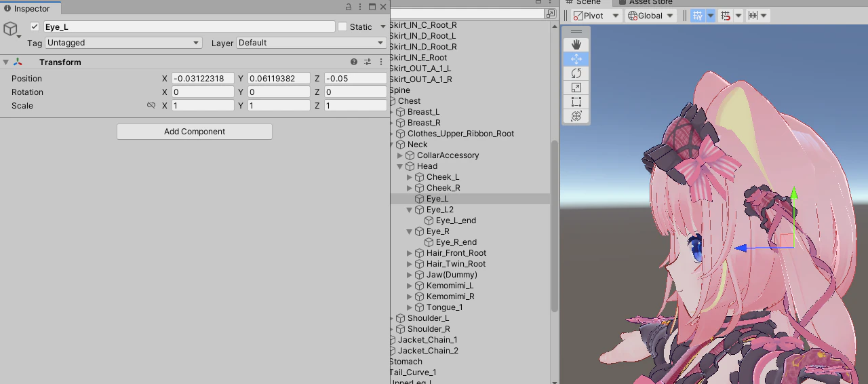Screen dimensions: 868x384
Task: Click the Position X value field
Action: (x=203, y=79)
